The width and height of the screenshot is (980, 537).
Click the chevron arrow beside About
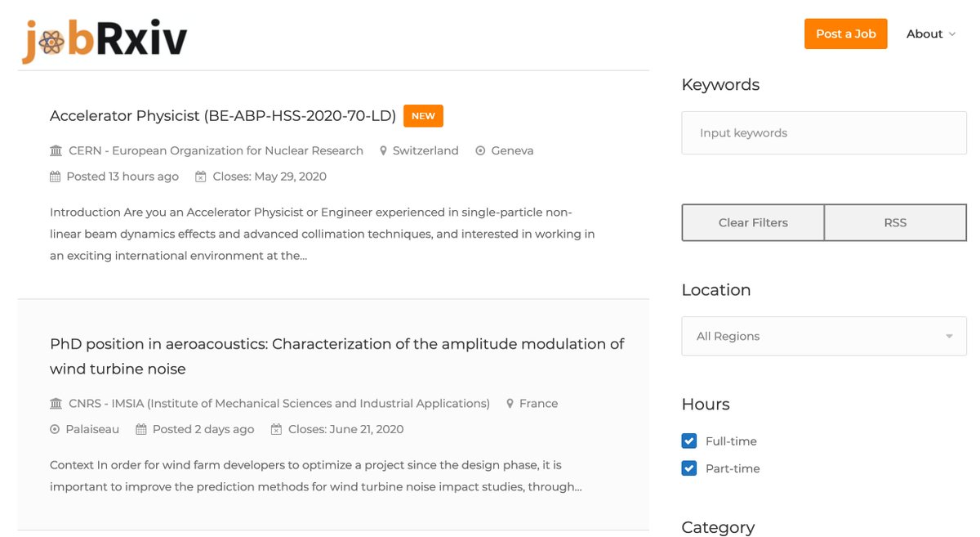pyautogui.click(x=951, y=34)
